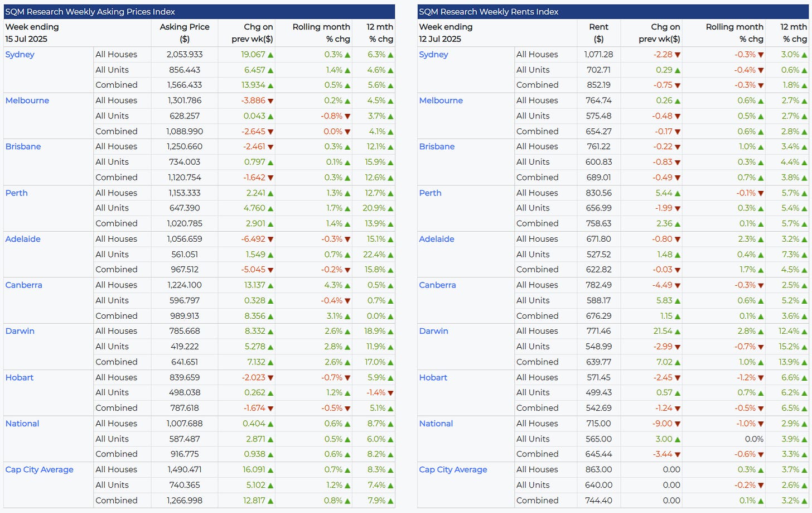Open the National link in Rents Index table
This screenshot has height=513, width=812.
click(x=436, y=423)
